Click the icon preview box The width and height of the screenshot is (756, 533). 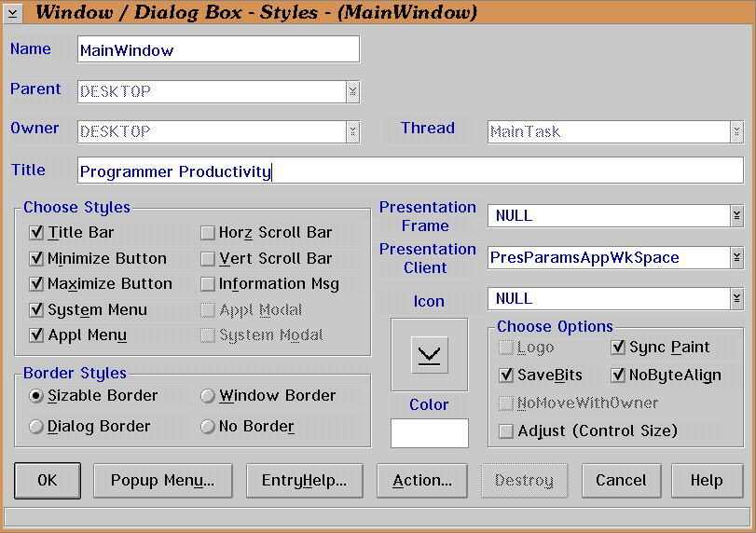click(x=429, y=354)
